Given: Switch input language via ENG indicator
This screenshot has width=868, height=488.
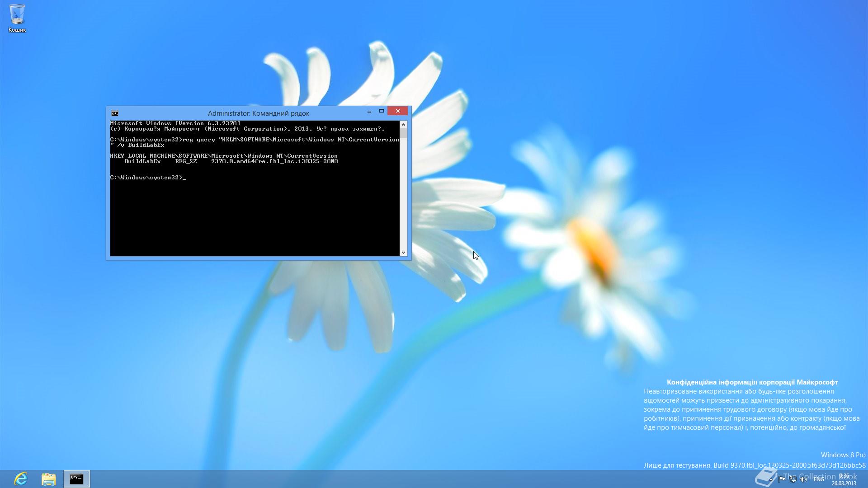Looking at the screenshot, I should [x=819, y=479].
